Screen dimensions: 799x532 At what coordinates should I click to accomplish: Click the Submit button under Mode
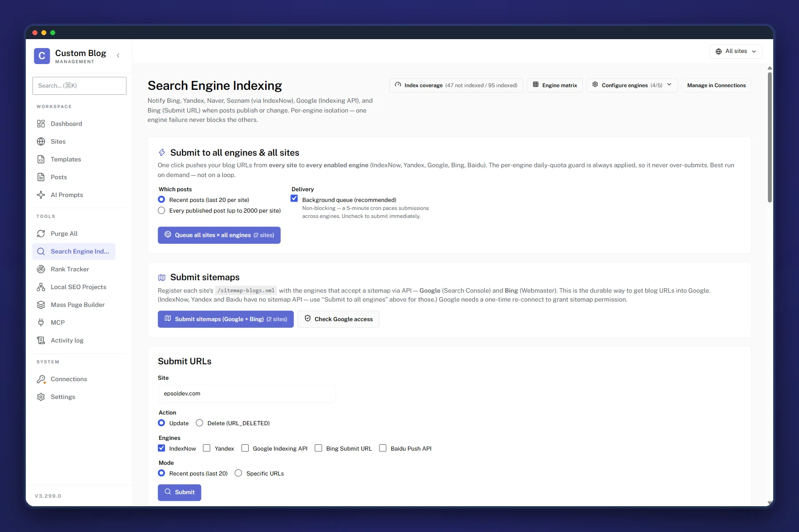coord(179,492)
